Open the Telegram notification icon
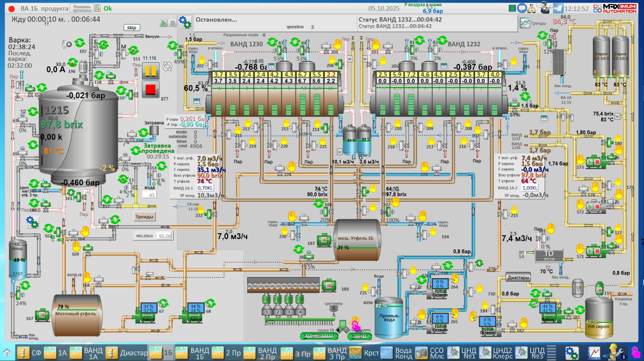This screenshot has height=361, width=644. point(558,8)
